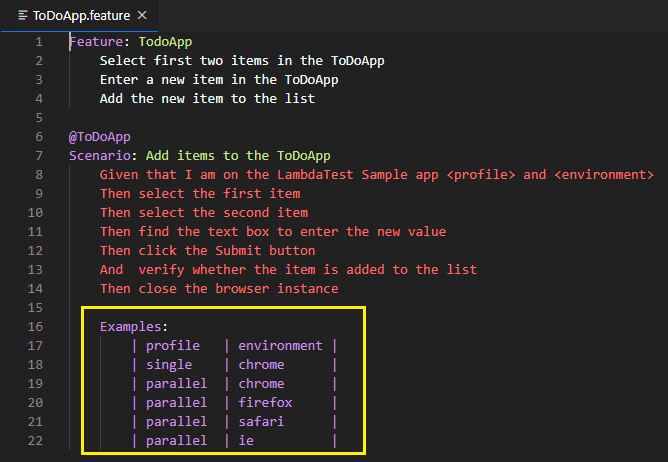Click the 'safari' cell in the Examples table
This screenshot has width=668, height=462.
261,422
